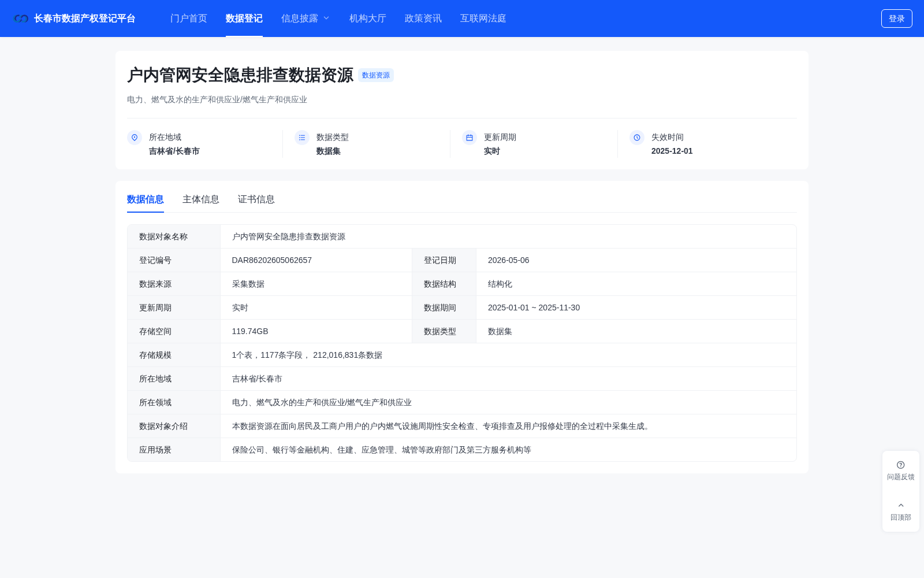The height and width of the screenshot is (578, 924).
Task: Expand the 信息披露 dropdown arrow
Action: (x=326, y=18)
